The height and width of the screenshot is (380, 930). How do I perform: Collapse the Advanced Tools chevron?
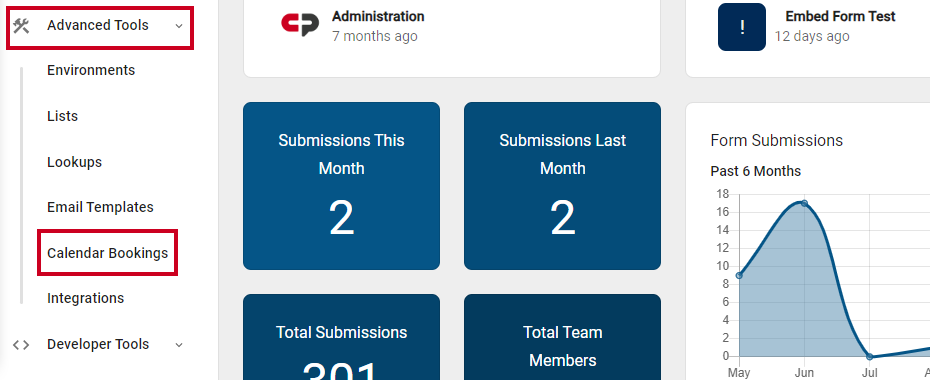click(x=179, y=26)
